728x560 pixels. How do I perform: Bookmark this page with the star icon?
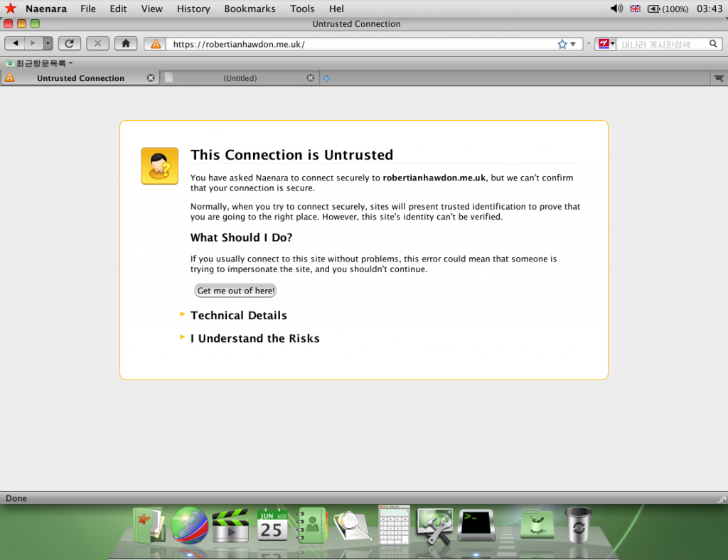(x=562, y=44)
